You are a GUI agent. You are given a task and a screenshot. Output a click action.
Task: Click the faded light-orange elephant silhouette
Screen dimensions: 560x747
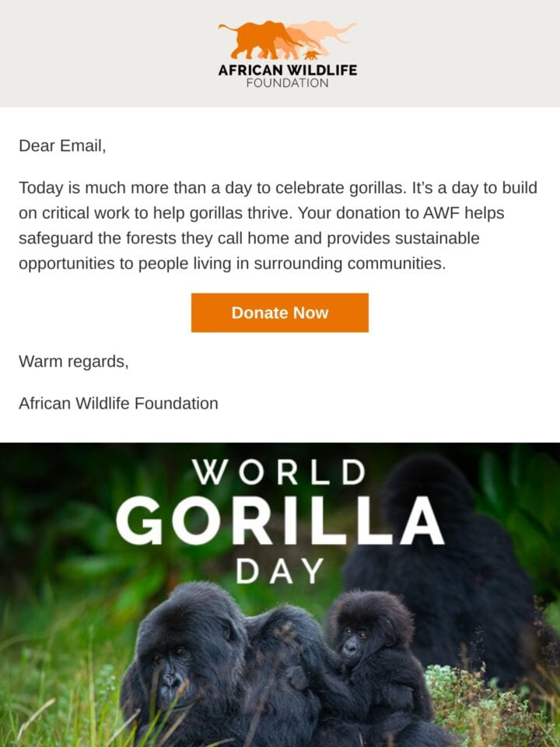pyautogui.click(x=328, y=33)
